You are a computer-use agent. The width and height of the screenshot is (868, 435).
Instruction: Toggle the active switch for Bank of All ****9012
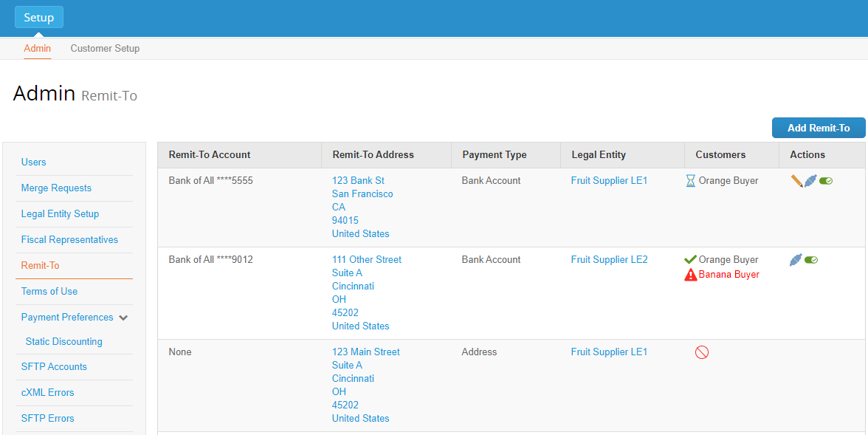tap(811, 260)
